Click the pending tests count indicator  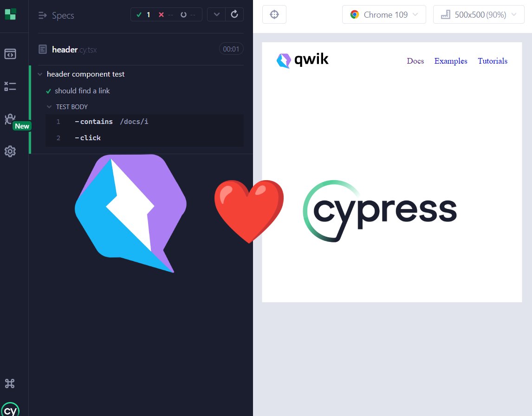tap(188, 14)
